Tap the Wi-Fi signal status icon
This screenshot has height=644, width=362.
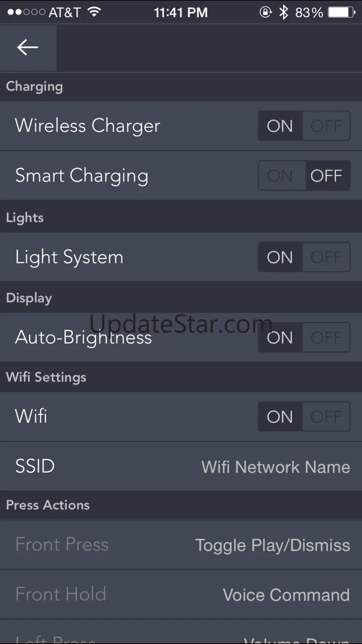(94, 12)
